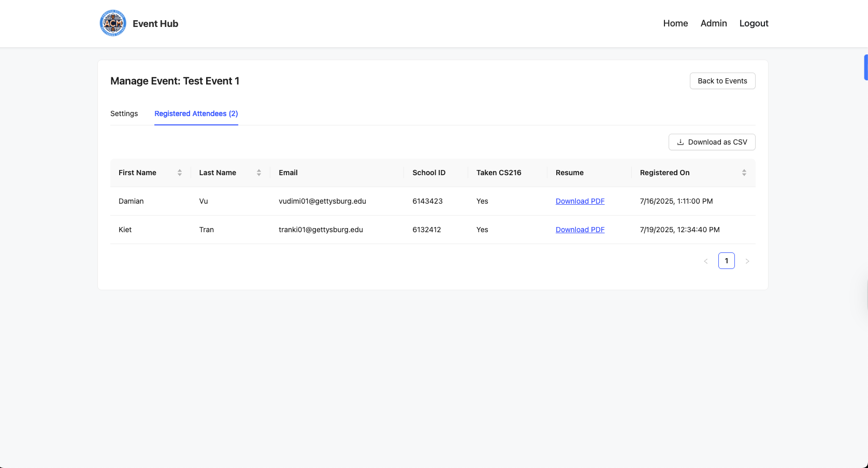868x468 pixels.
Task: Click the blue scrollbar handle at right edge
Action: (x=865, y=67)
